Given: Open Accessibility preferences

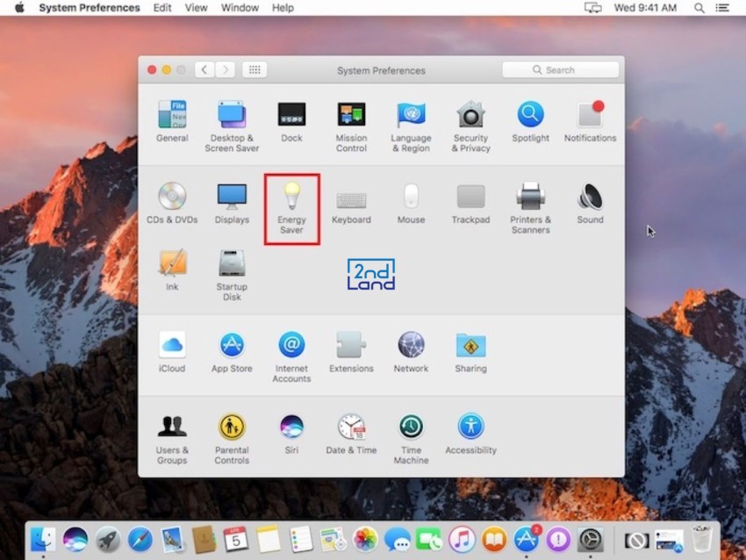Looking at the screenshot, I should [x=470, y=434].
